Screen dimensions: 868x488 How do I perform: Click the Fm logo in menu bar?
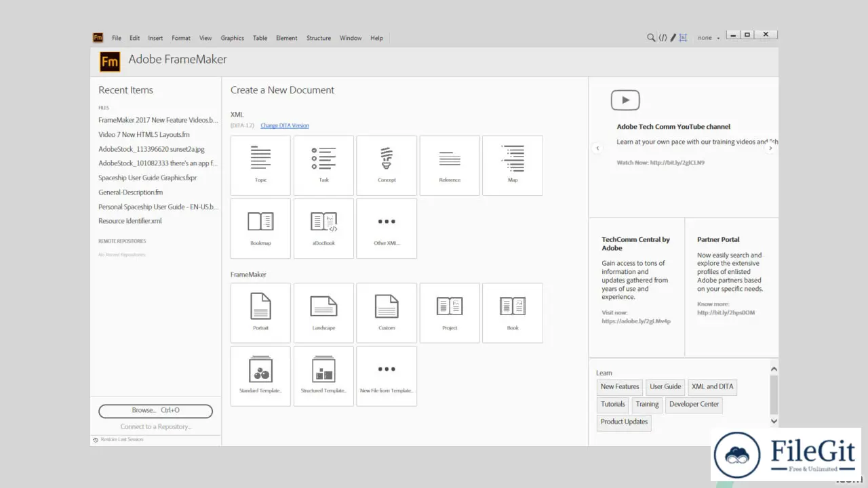point(98,38)
